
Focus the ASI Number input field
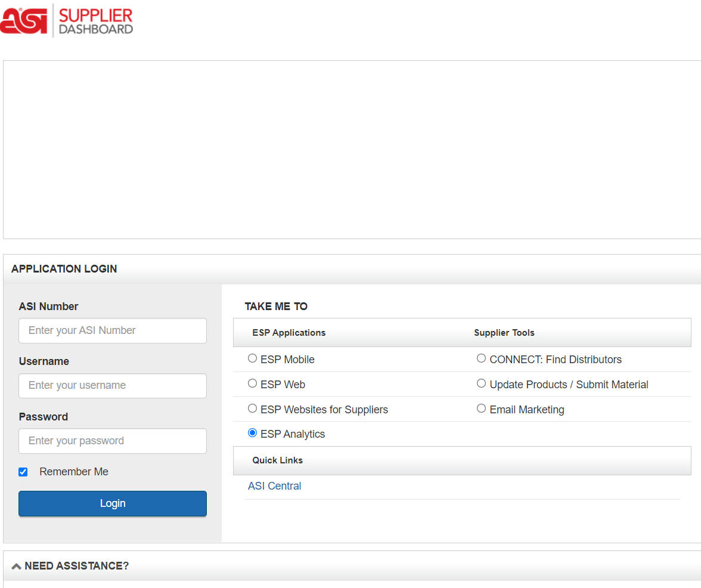113,330
